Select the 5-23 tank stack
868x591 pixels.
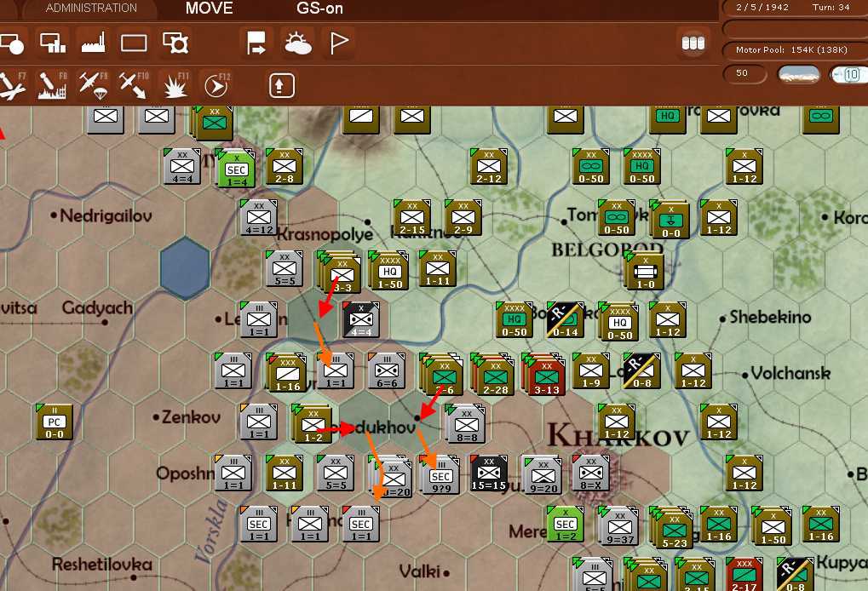click(x=673, y=527)
